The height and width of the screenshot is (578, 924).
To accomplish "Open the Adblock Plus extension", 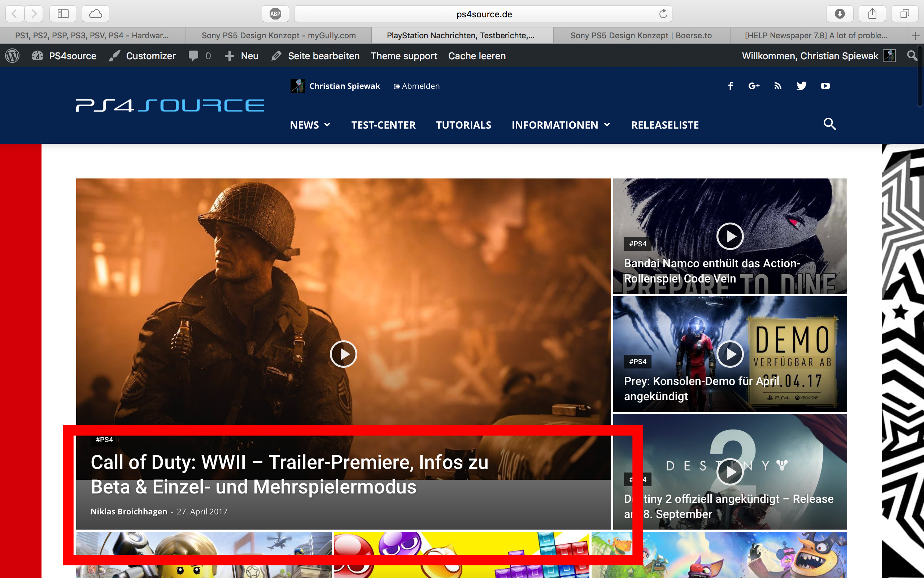I will 275,14.
